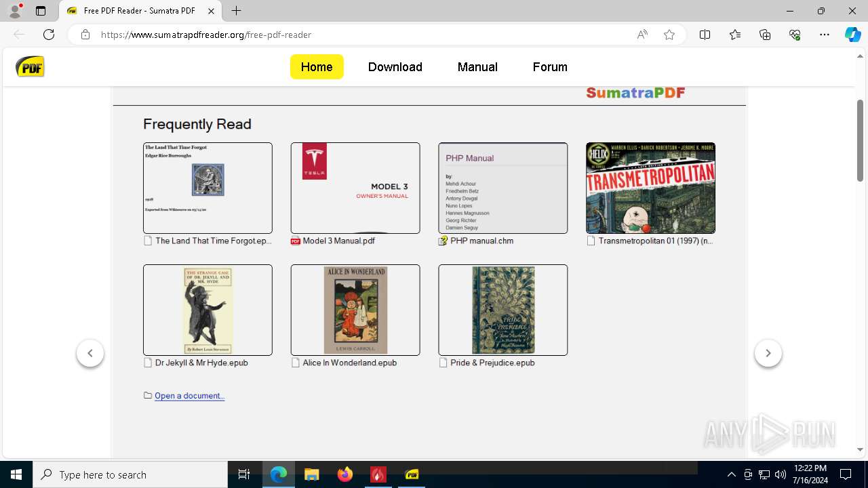Switch to the Free PDF Reader browser tab
Screen dimensions: 868x488
[x=139, y=11]
